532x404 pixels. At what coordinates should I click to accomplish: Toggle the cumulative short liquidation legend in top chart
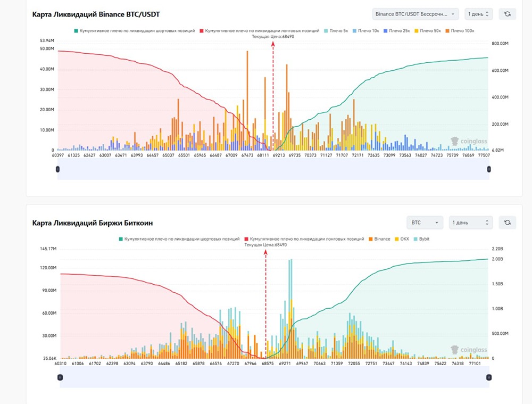(135, 30)
